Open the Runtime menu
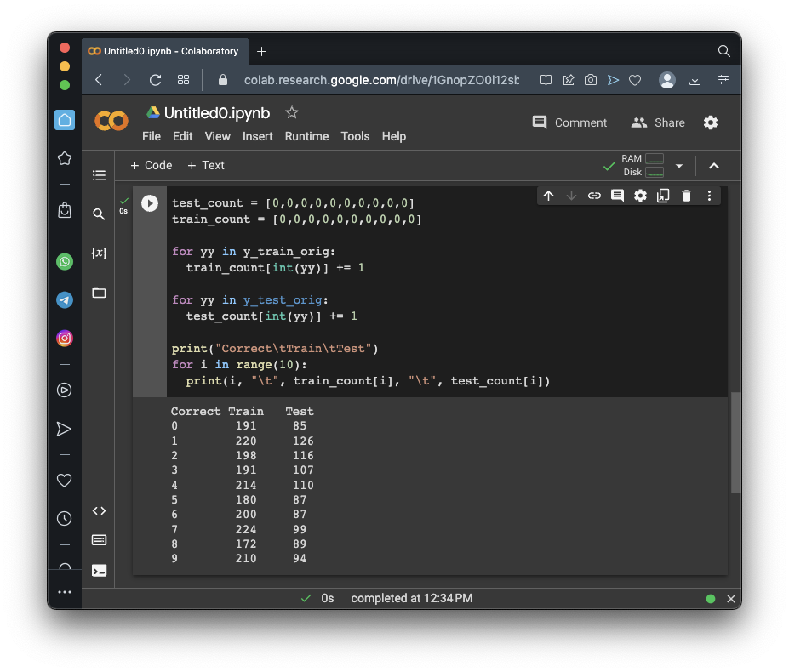The height and width of the screenshot is (672, 789). (x=306, y=136)
